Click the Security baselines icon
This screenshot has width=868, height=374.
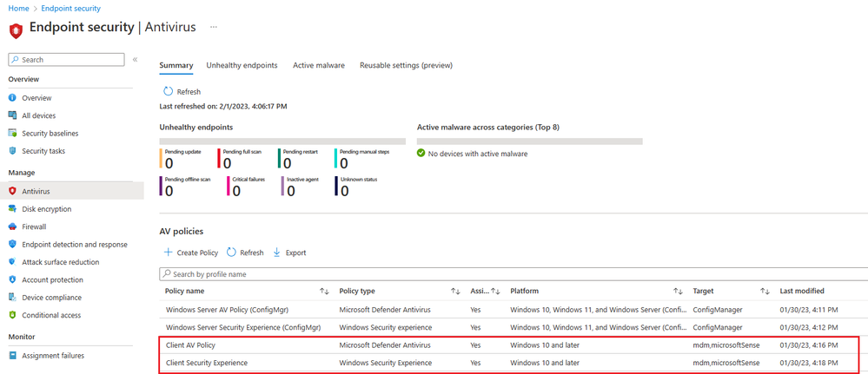click(12, 134)
